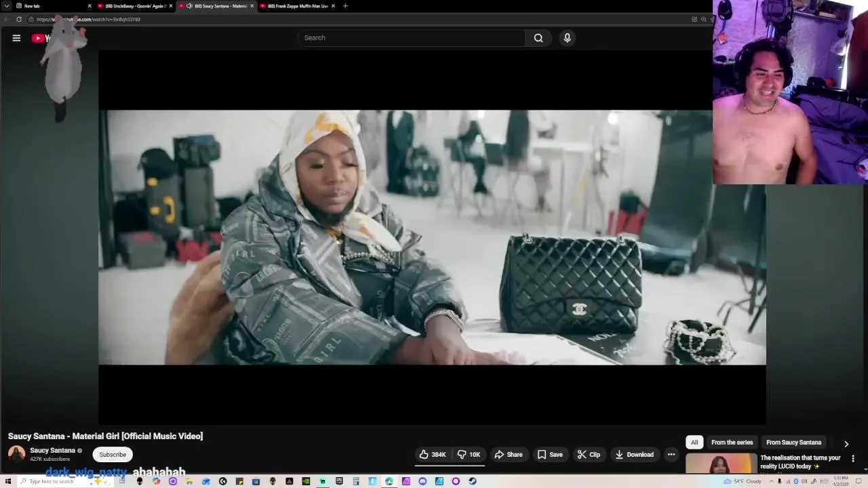868x488 pixels.
Task: Like the video showing 384K likes
Action: 433,455
